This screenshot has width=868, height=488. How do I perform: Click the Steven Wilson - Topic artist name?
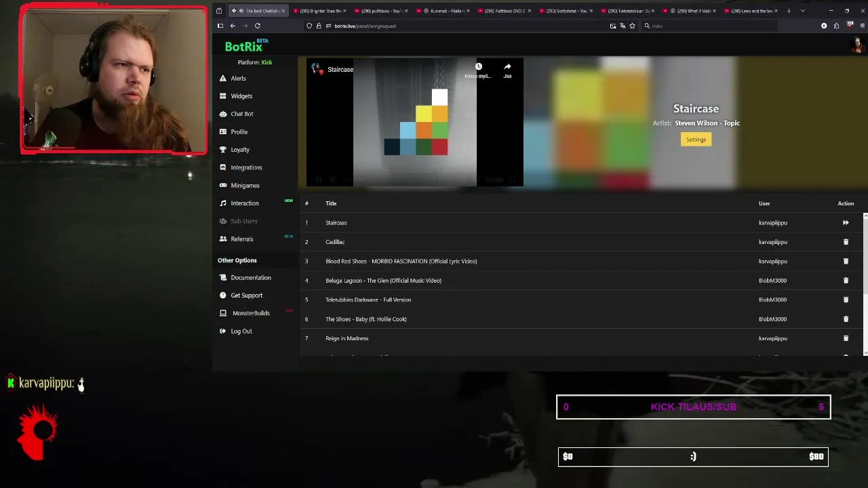(707, 123)
